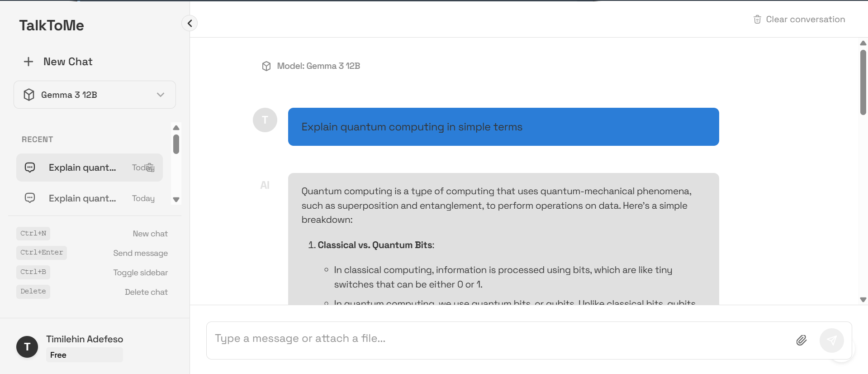Viewport: 868px width, 374px height.
Task: Click the trash icon beside Clear conversation
Action: (757, 19)
